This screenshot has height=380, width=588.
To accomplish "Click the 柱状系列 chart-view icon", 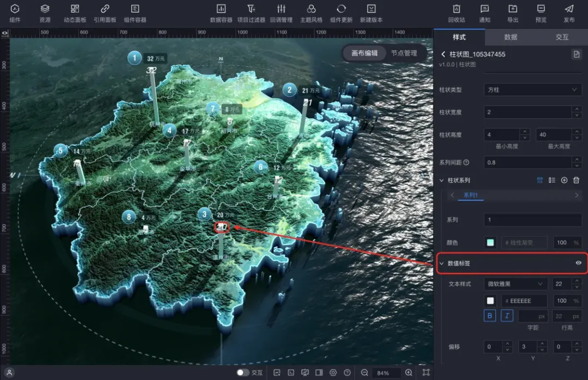I will [x=540, y=180].
